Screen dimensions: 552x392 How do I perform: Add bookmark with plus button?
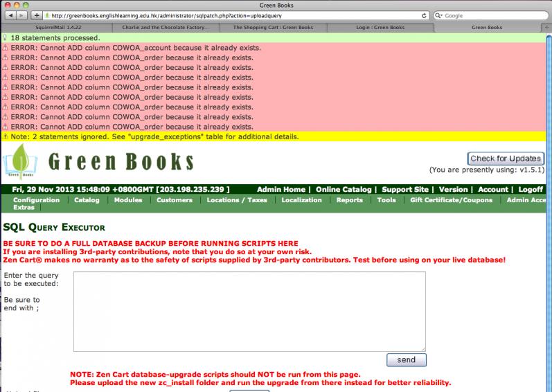coord(37,15)
